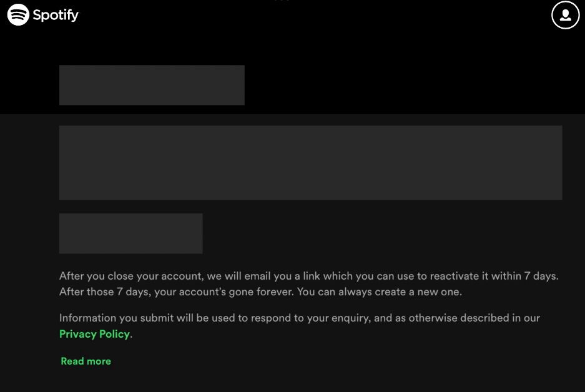Open the Privacy Policy link

pyautogui.click(x=94, y=334)
